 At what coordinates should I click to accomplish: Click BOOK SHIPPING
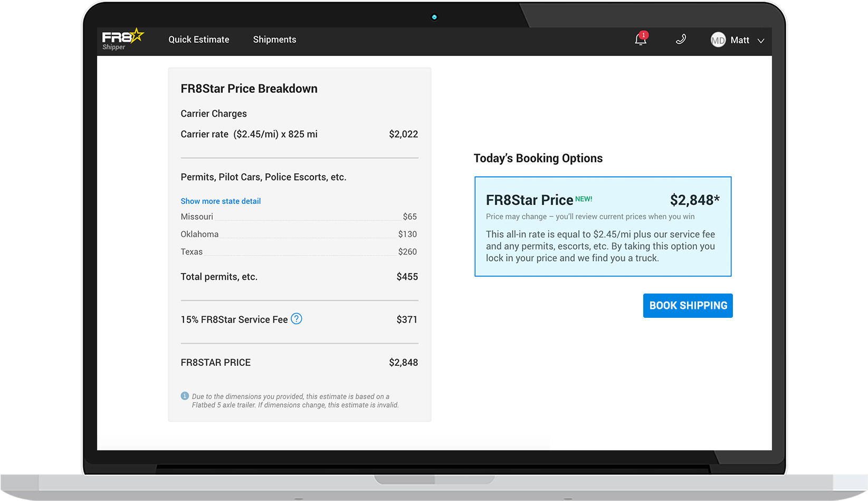688,305
